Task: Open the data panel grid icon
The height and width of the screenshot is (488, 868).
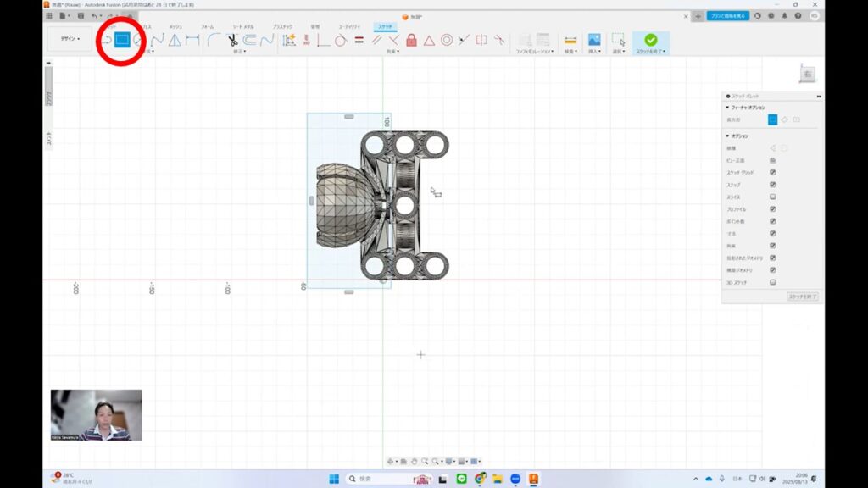Action: coord(48,16)
